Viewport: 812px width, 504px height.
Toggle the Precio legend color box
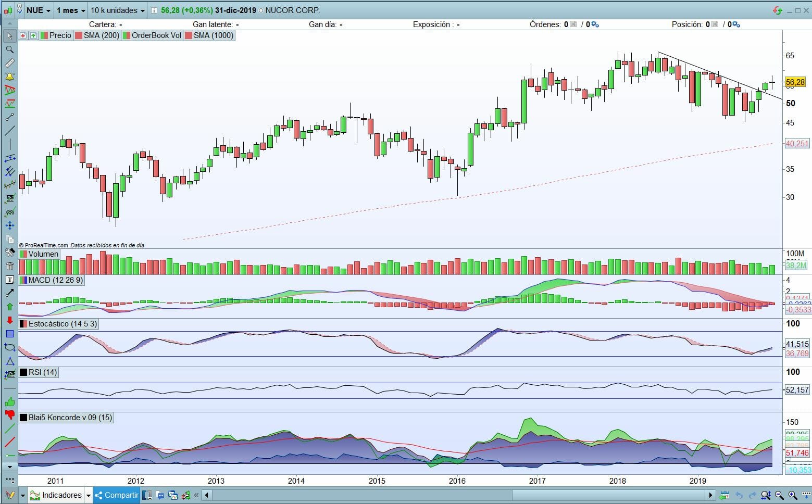pyautogui.click(x=44, y=35)
